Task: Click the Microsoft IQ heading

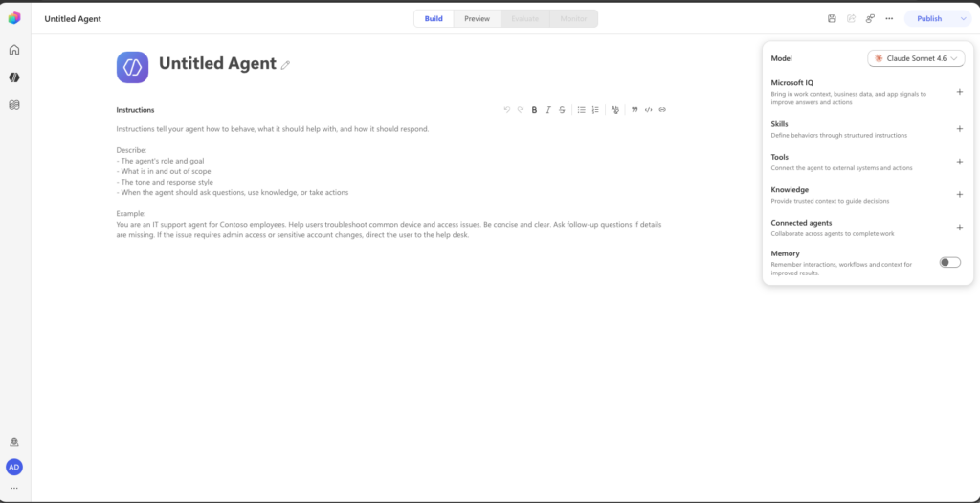Action: (791, 82)
